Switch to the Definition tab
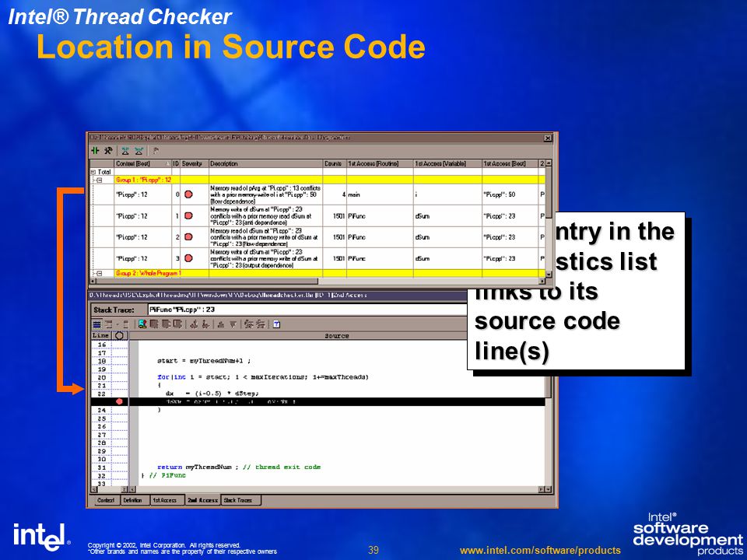747x560 pixels. coord(133,500)
